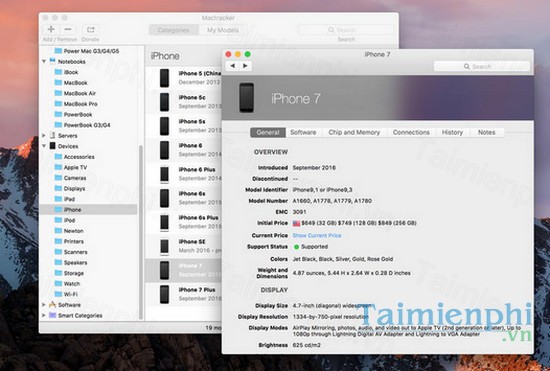Select iPhone 5s in the model list
Screen dimensions: 550x371
pyautogui.click(x=184, y=126)
